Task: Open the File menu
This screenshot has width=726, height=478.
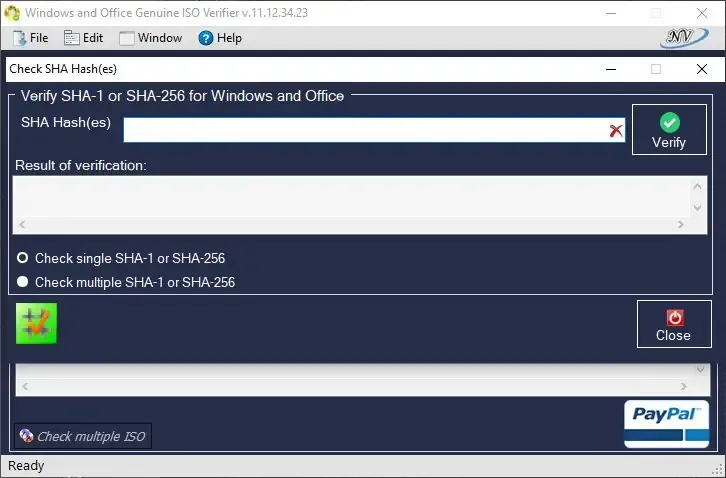Action: pos(31,38)
